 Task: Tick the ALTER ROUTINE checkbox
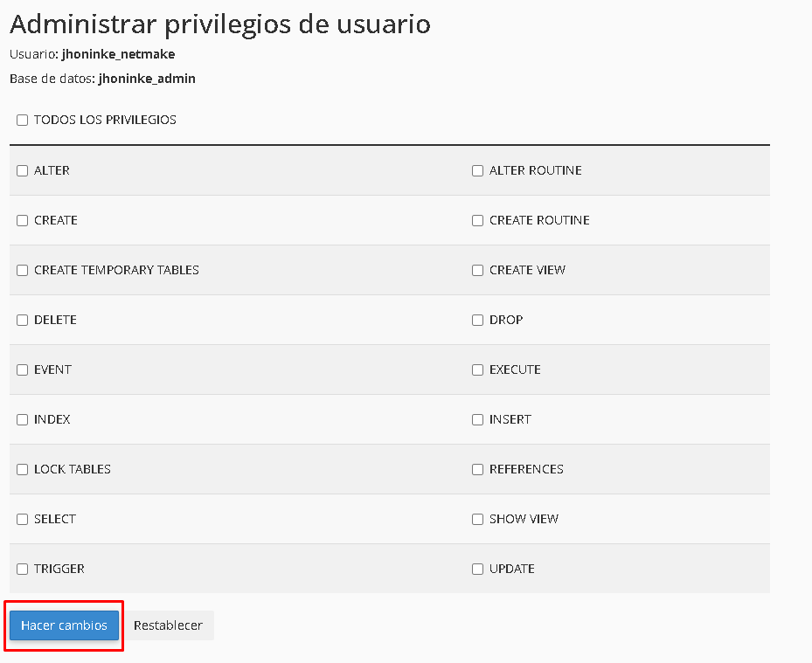pos(477,171)
